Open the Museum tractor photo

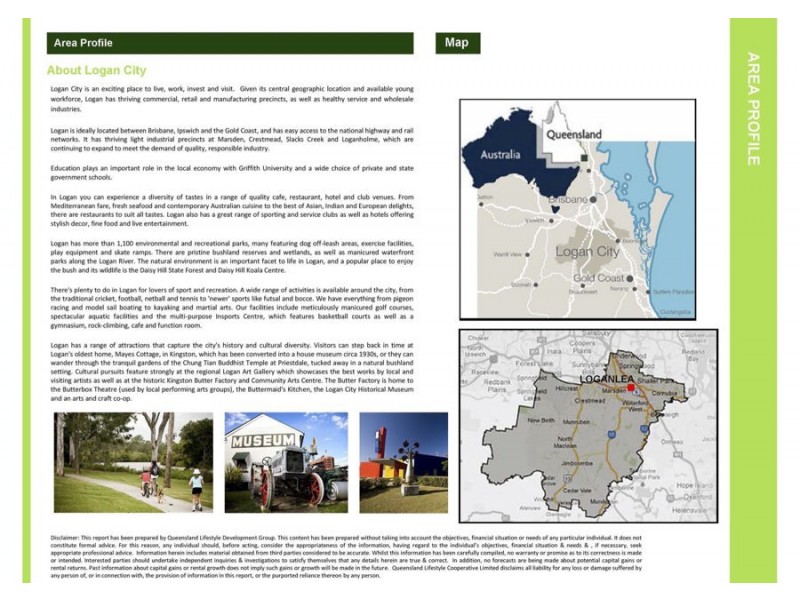[286, 462]
